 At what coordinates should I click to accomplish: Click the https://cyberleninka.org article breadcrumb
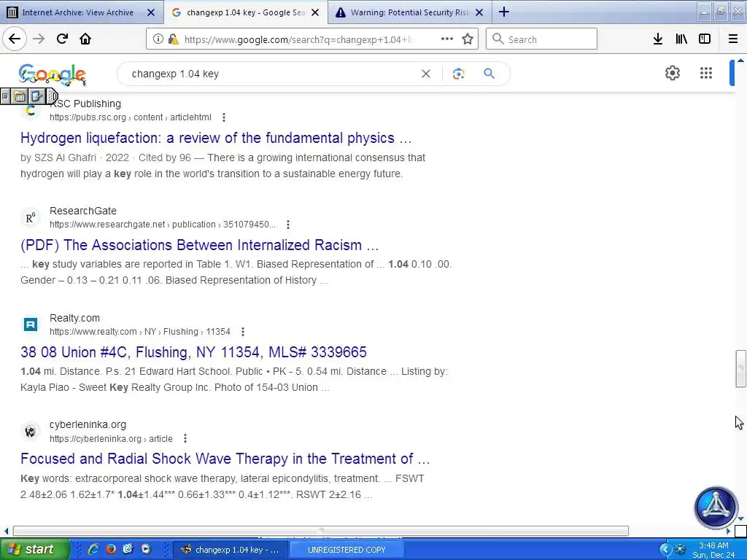click(x=111, y=438)
